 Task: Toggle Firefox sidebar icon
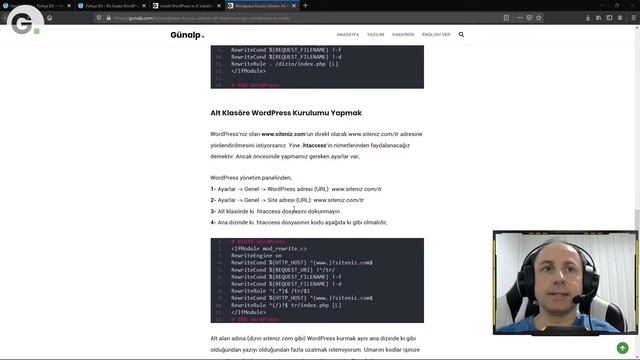[x=609, y=18]
